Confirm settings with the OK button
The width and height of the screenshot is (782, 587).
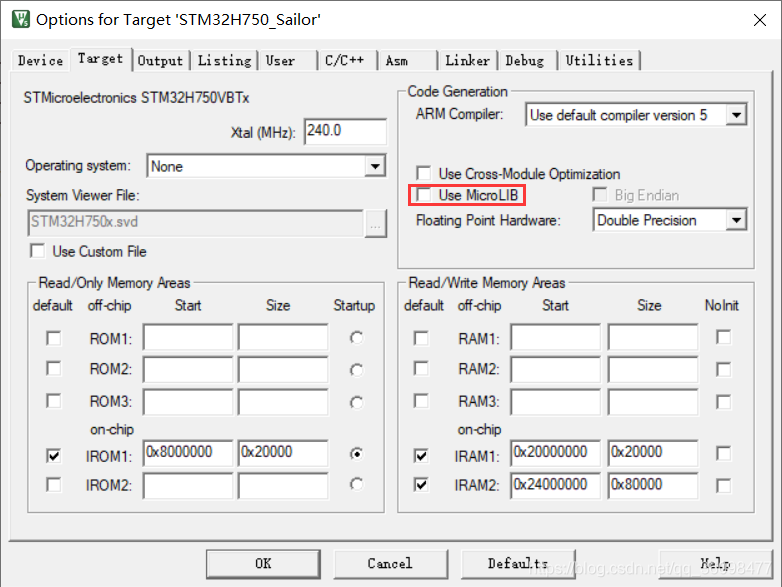click(263, 564)
